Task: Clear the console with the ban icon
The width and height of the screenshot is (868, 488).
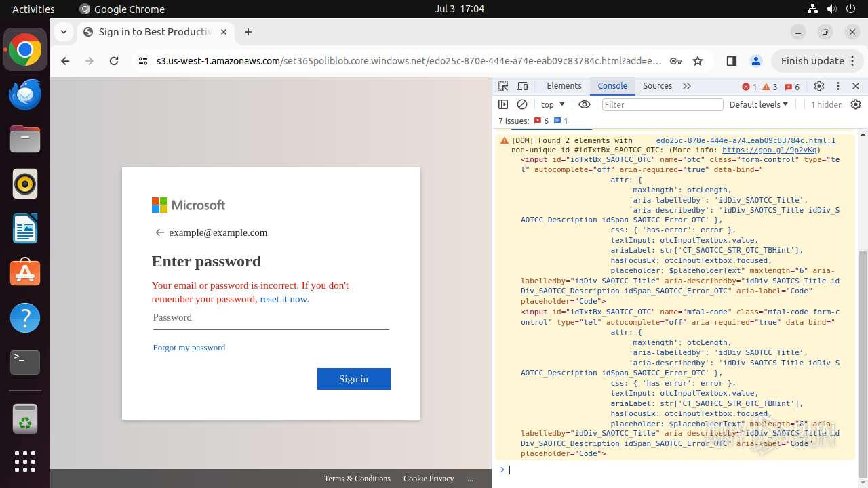Action: point(522,104)
